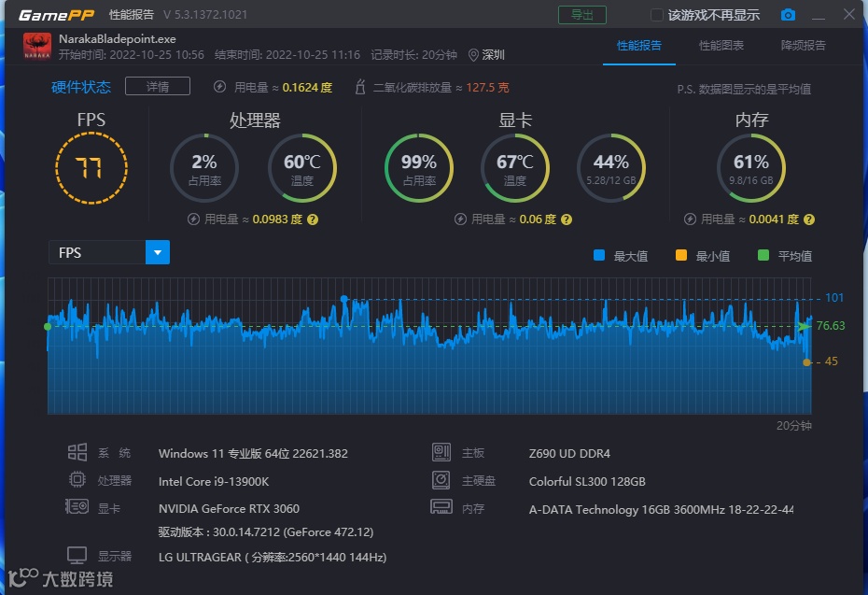This screenshot has width=868, height=595.
Task: Click the FPS combo box field
Action: [x=109, y=252]
